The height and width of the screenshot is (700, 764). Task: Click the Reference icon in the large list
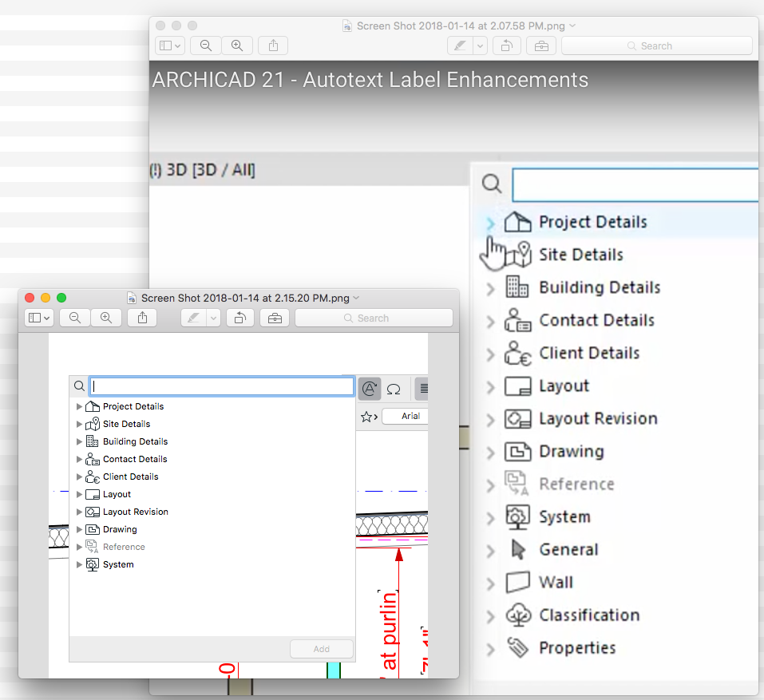coord(517,483)
